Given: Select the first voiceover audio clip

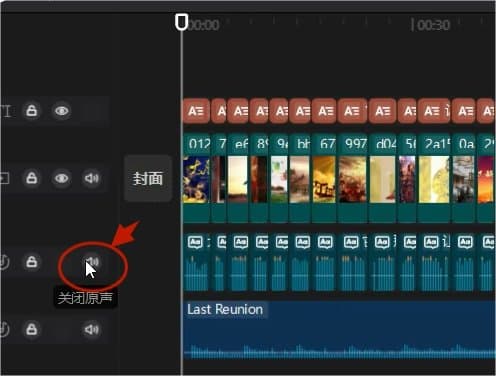Looking at the screenshot, I should click(x=196, y=263).
